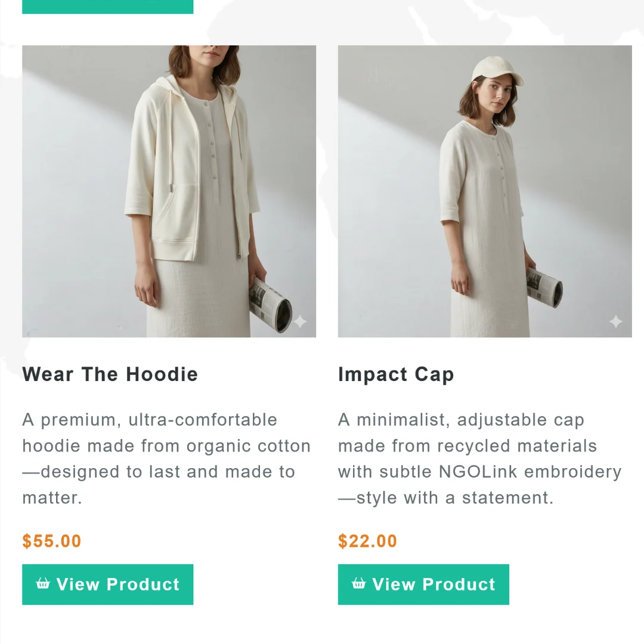
Task: Click the word NGOLink in the cap description
Action: tap(478, 472)
